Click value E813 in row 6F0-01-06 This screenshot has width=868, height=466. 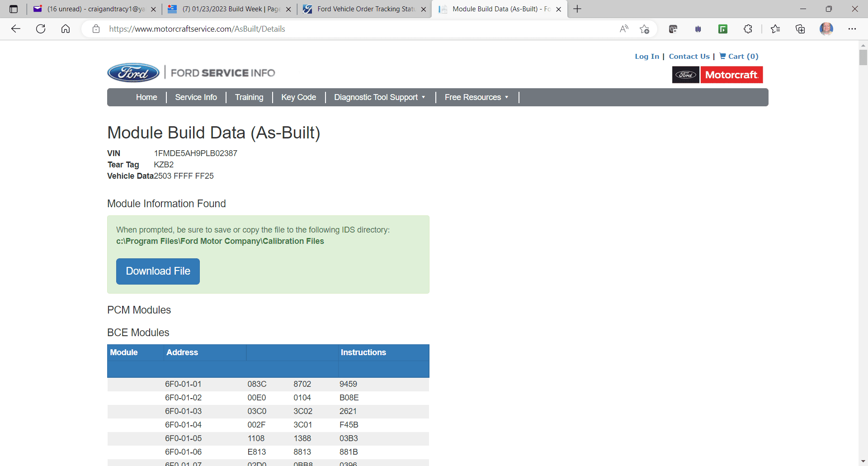257,452
